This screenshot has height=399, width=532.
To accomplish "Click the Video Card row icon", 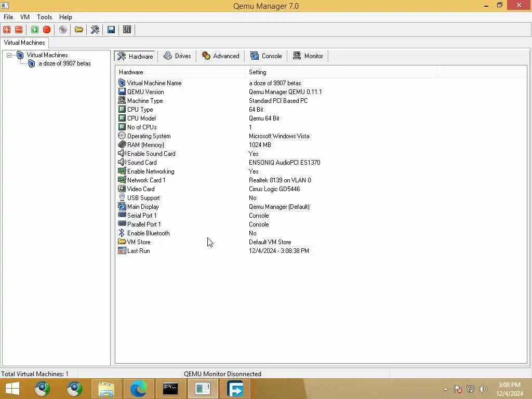I will (122, 189).
